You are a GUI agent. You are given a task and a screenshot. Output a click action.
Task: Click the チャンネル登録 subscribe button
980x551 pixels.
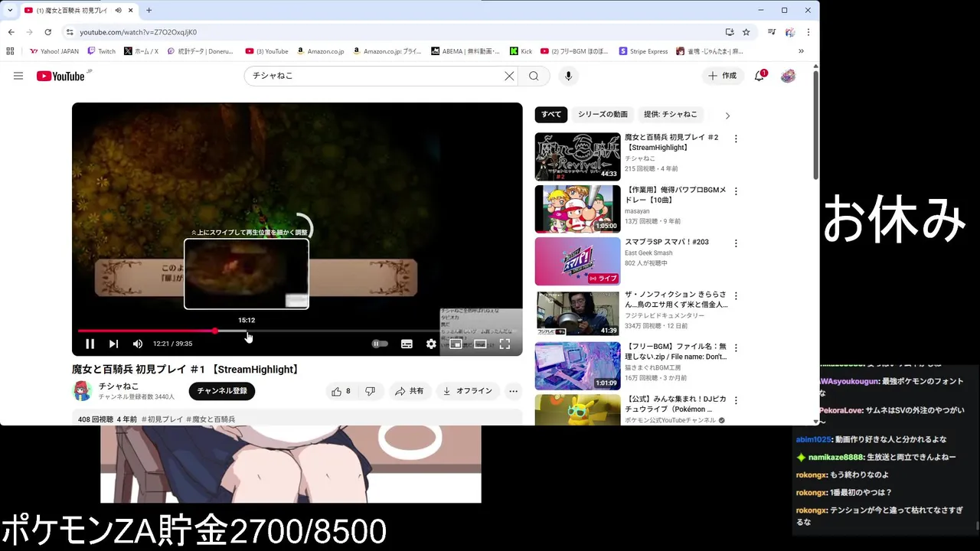coord(222,391)
